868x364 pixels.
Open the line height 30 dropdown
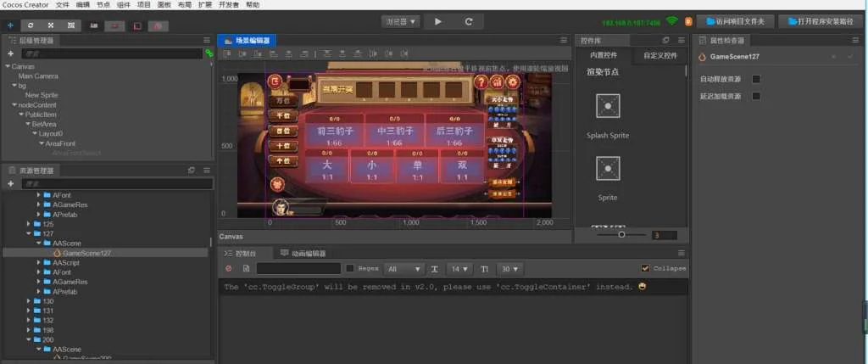[509, 269]
